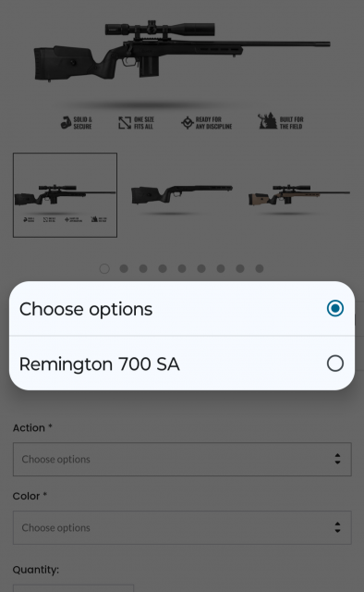Go to the first carousel dot

point(104,268)
